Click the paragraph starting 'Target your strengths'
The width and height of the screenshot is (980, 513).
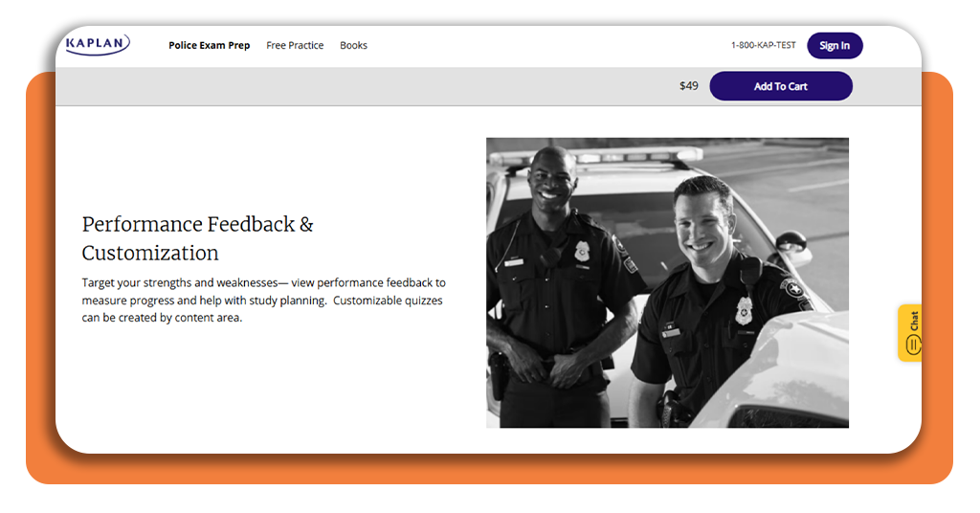[263, 300]
